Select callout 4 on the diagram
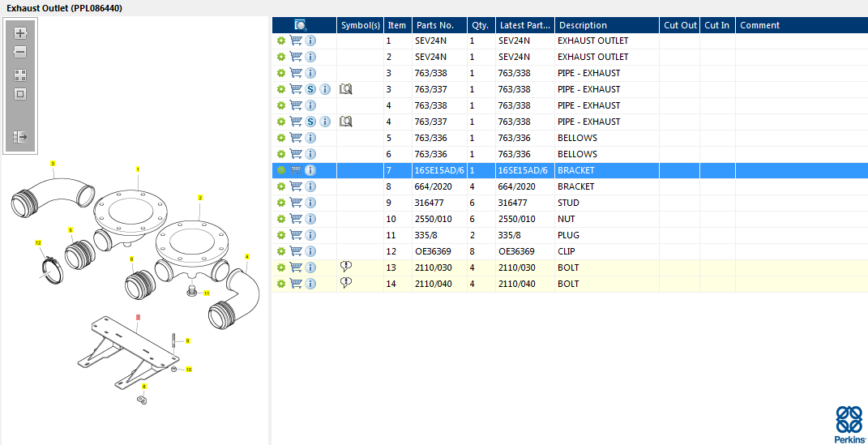The height and width of the screenshot is (445, 868). 246,256
